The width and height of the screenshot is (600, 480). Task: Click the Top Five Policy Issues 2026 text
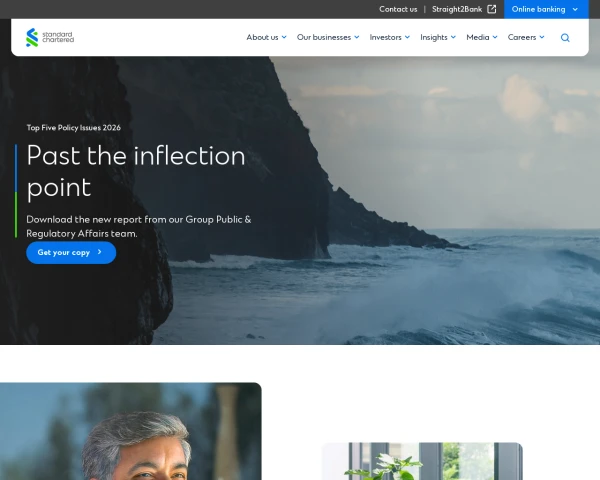coord(73,127)
